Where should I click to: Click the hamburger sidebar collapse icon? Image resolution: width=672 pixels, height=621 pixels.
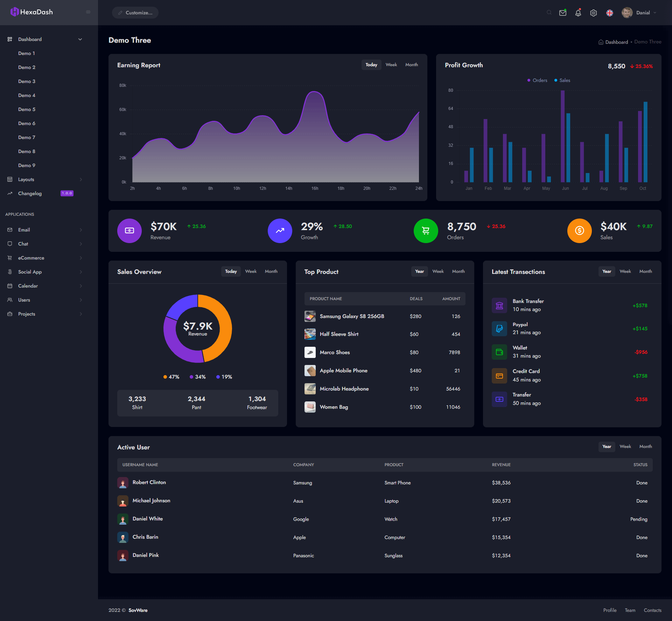click(88, 12)
